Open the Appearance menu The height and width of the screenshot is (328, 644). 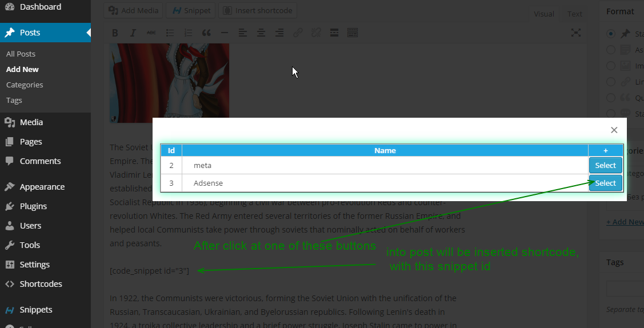[x=45, y=187]
